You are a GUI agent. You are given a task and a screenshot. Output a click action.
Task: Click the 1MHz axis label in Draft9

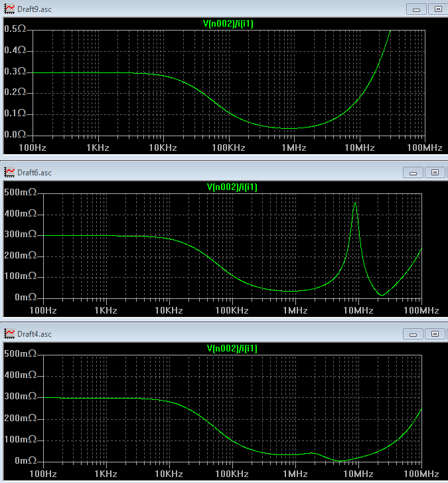click(x=294, y=147)
